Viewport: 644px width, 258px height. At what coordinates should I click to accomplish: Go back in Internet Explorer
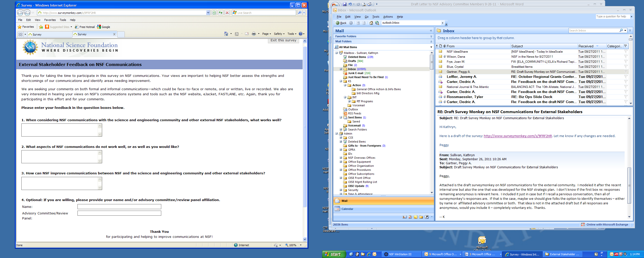20,13
